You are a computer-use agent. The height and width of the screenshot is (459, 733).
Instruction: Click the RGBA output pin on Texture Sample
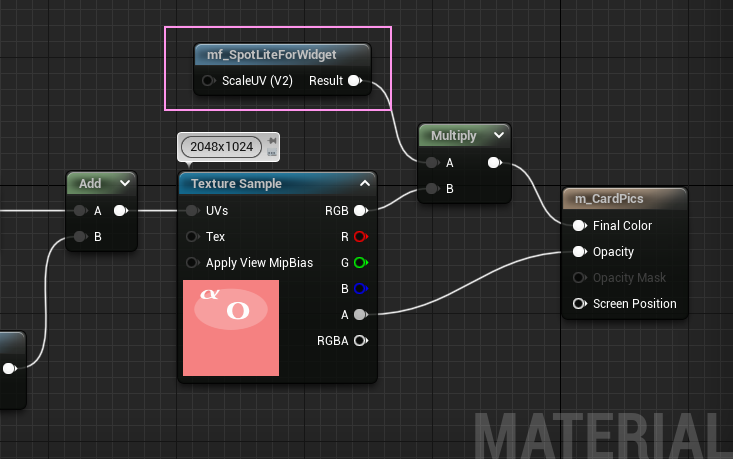[361, 341]
